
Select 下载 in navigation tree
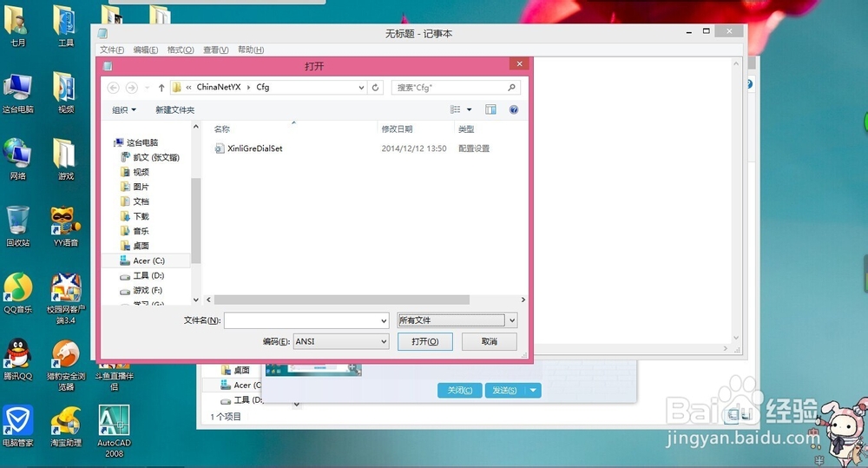pyautogui.click(x=135, y=216)
